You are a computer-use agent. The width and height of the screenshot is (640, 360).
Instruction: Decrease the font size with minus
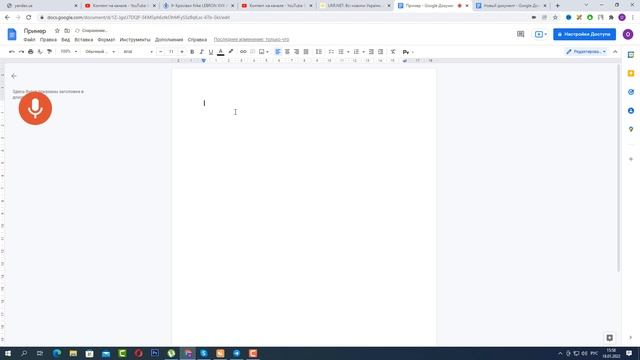161,52
